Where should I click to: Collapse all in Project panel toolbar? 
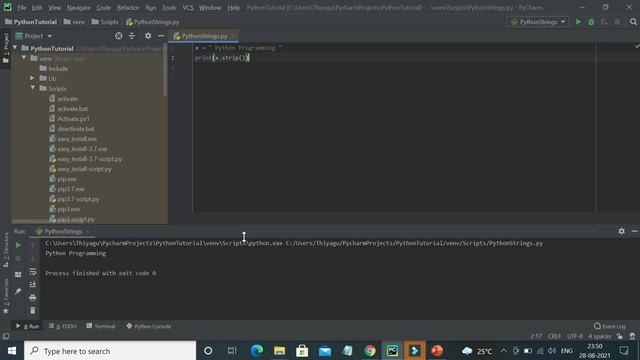point(131,36)
